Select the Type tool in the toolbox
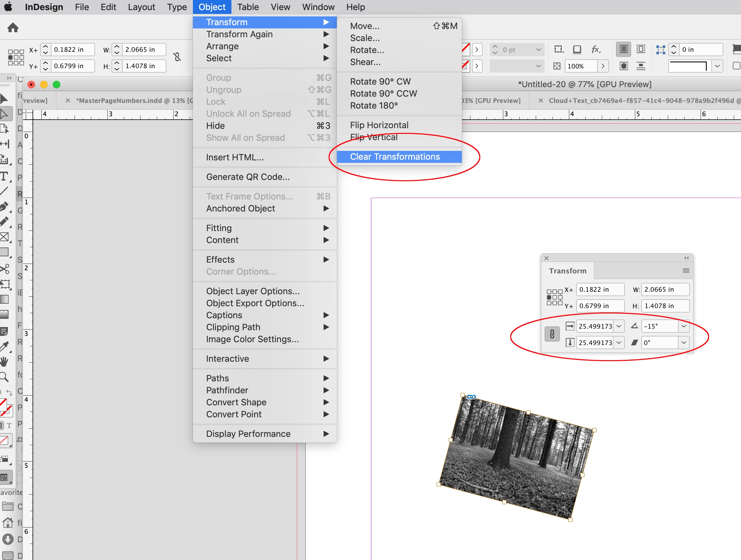This screenshot has width=741, height=560. click(x=4, y=176)
